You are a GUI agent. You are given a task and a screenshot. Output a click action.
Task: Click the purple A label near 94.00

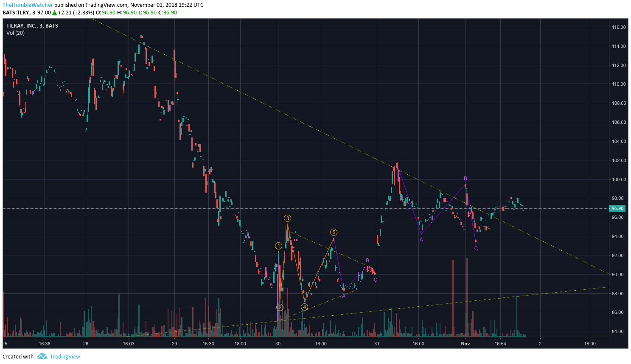(x=421, y=240)
